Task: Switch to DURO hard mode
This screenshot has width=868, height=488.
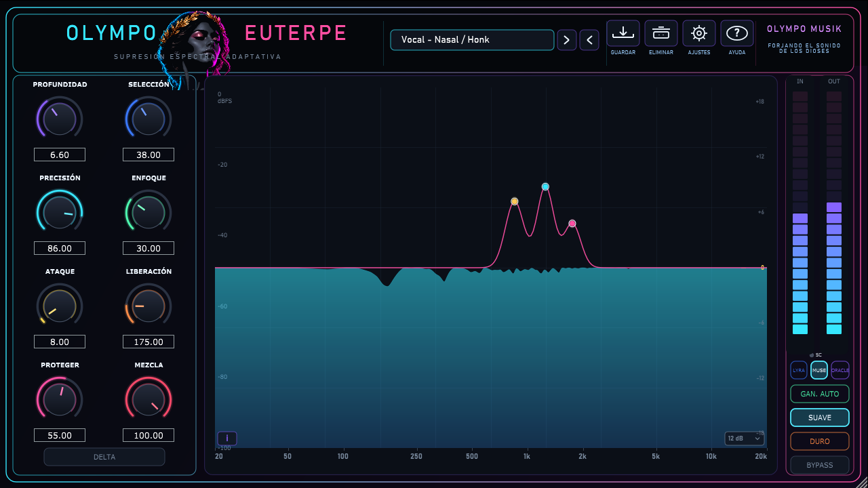Action: click(820, 441)
